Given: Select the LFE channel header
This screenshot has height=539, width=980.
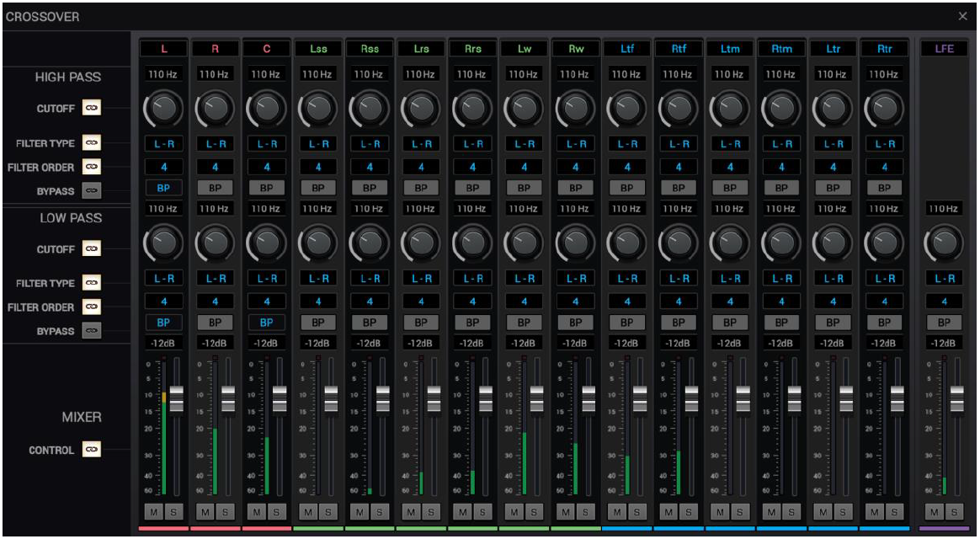Looking at the screenshot, I should pos(944,49).
